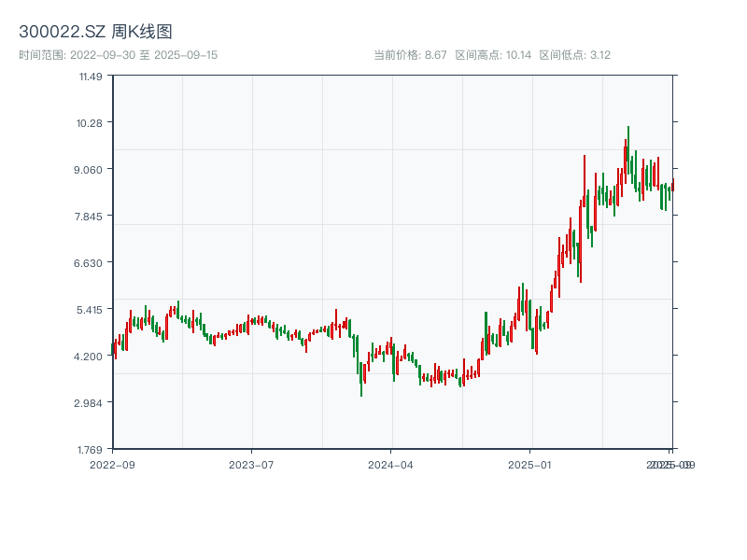The height and width of the screenshot is (560, 747).
Task: Click the x-axis date label 2023-07
Action: [x=251, y=465]
